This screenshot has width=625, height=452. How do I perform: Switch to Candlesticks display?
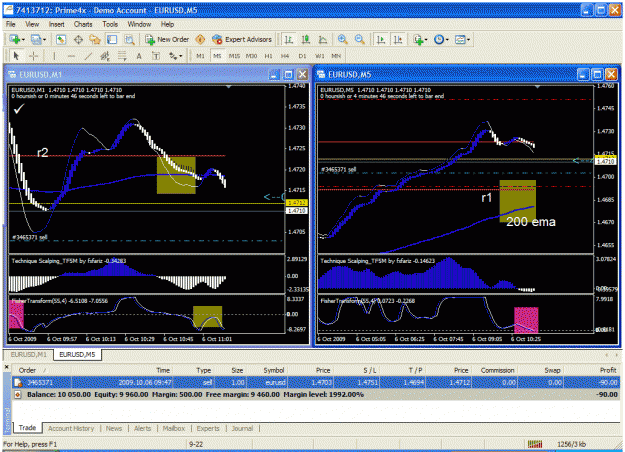click(x=306, y=39)
